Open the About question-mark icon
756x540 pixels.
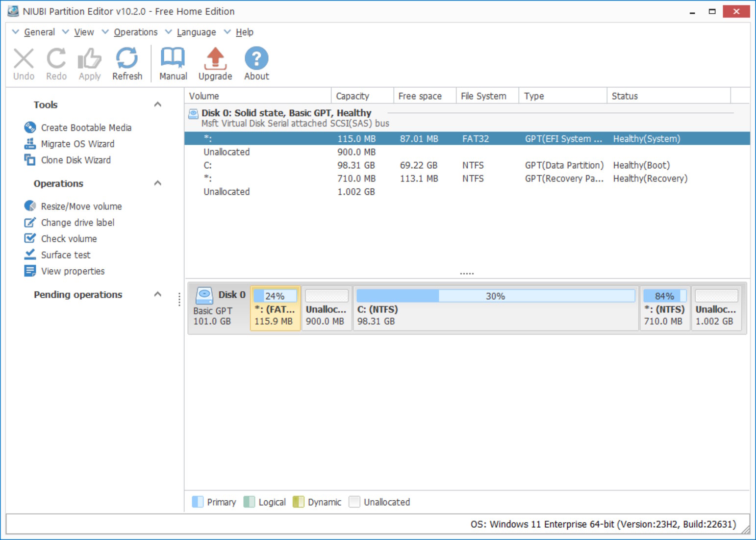256,58
